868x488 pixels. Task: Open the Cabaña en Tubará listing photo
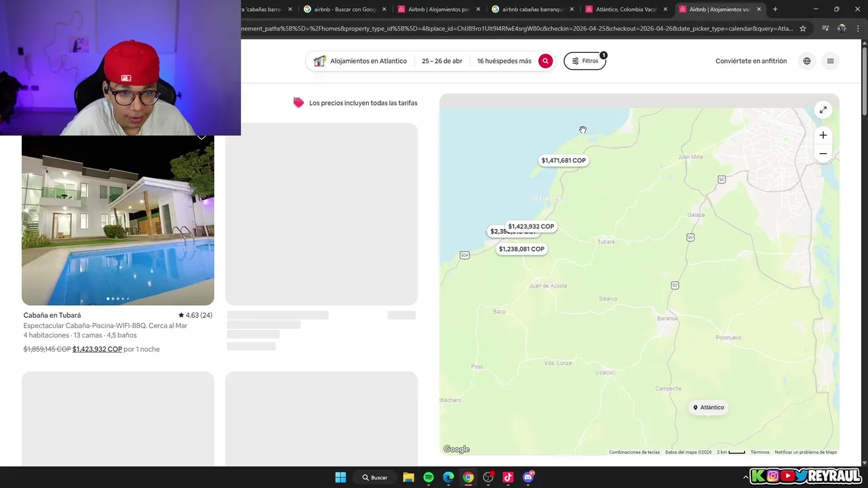118,220
